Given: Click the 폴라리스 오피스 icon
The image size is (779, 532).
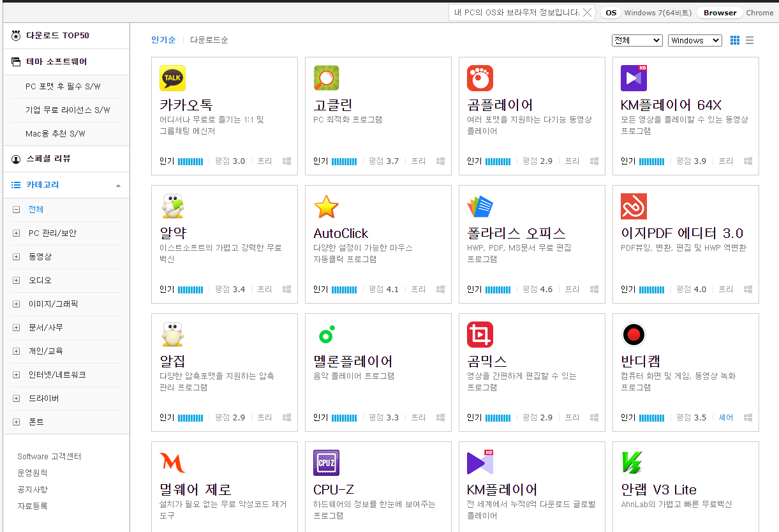Looking at the screenshot, I should pyautogui.click(x=480, y=206).
